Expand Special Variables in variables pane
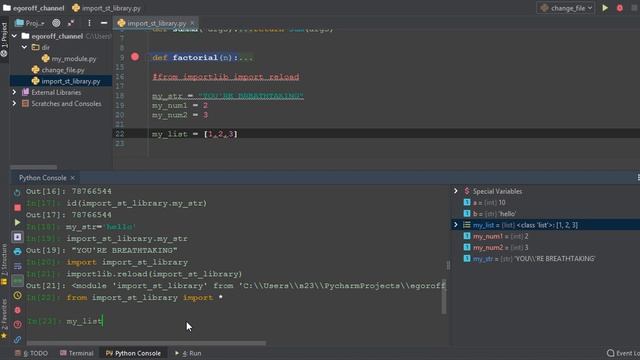Image resolution: width=640 pixels, height=360 pixels. pyautogui.click(x=456, y=191)
